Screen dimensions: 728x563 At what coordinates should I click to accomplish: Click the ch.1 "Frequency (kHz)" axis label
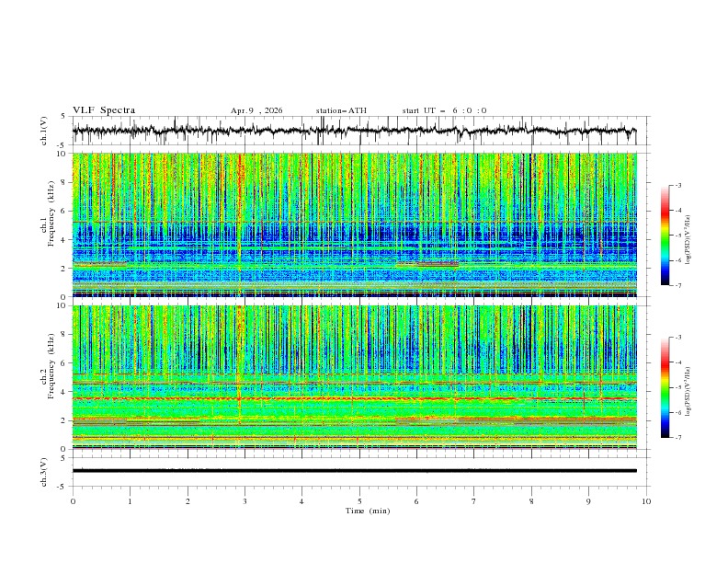[x=51, y=214]
